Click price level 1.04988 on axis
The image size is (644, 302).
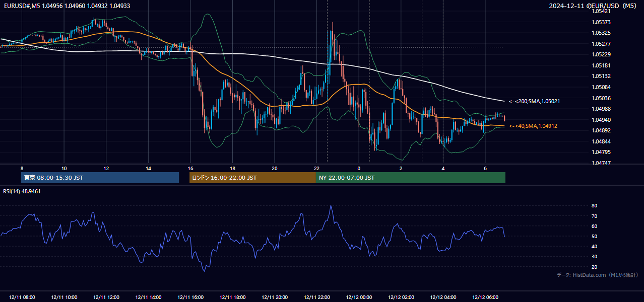(x=601, y=109)
